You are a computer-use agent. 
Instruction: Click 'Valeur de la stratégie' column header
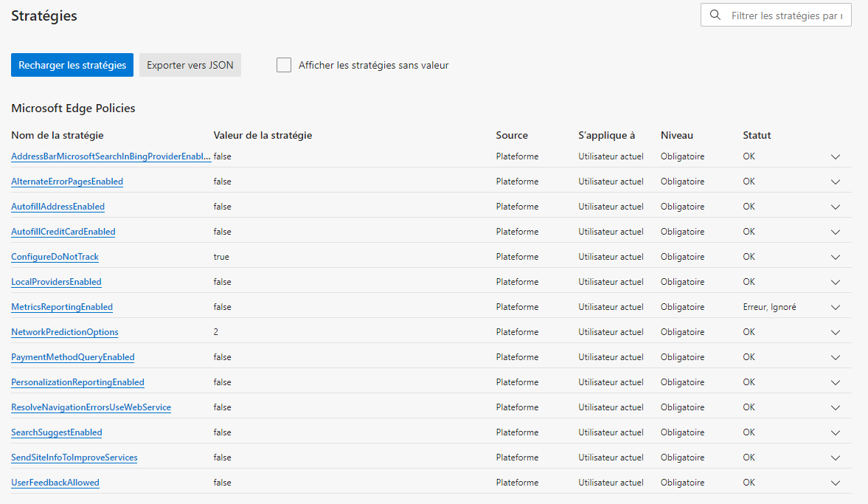point(263,135)
